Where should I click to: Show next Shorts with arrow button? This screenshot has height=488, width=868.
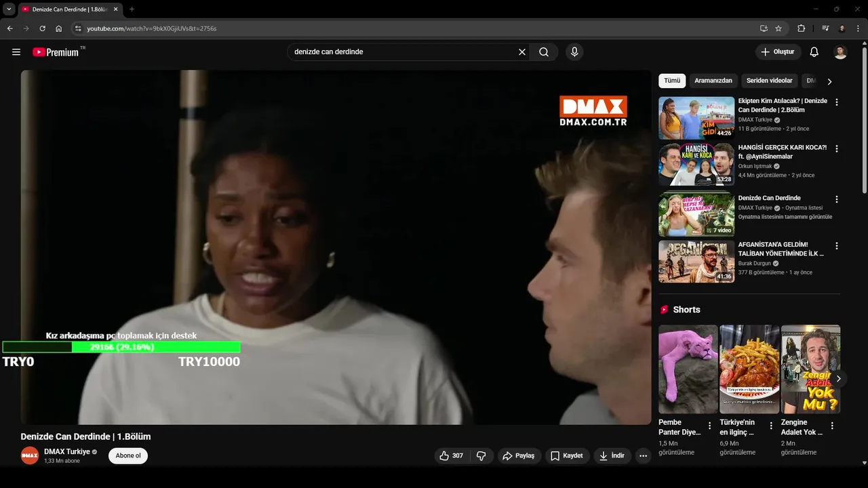point(838,379)
